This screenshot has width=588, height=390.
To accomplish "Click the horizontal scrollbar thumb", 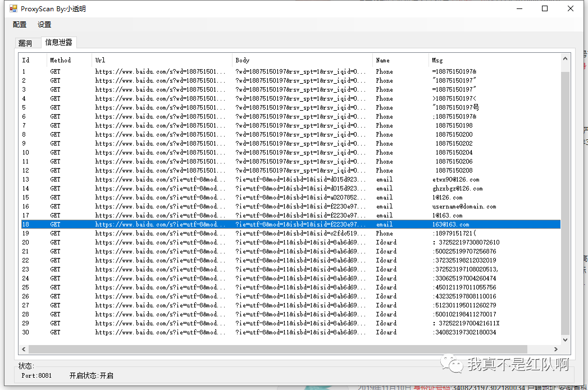I will pos(278,349).
